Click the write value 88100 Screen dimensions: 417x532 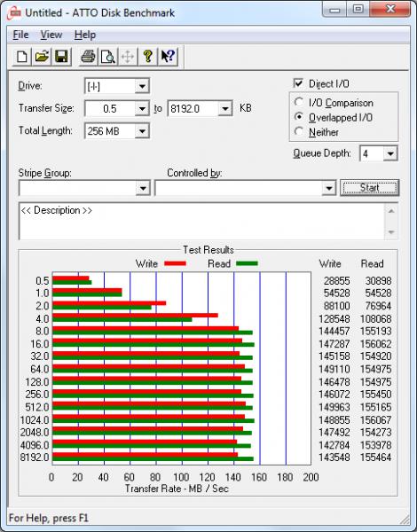coord(336,306)
